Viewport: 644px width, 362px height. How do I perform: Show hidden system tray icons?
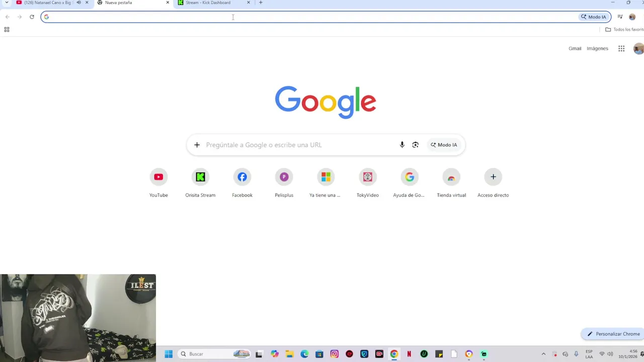pos(543,354)
